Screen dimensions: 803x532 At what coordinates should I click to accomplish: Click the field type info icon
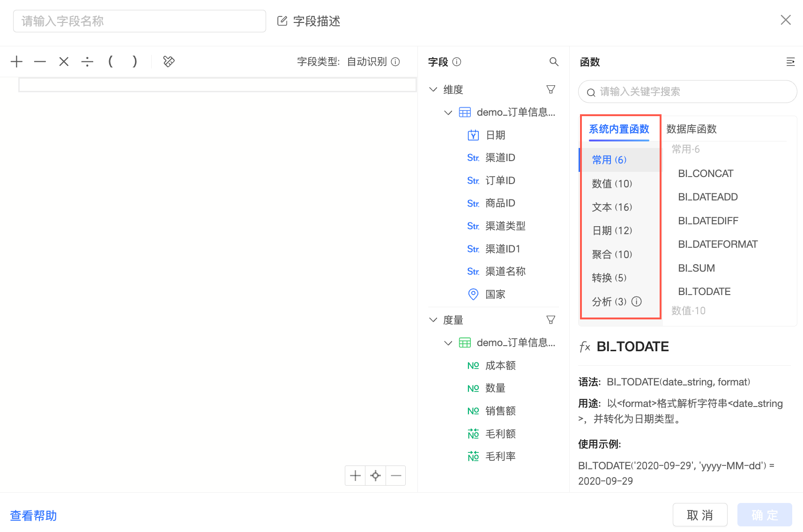point(395,62)
